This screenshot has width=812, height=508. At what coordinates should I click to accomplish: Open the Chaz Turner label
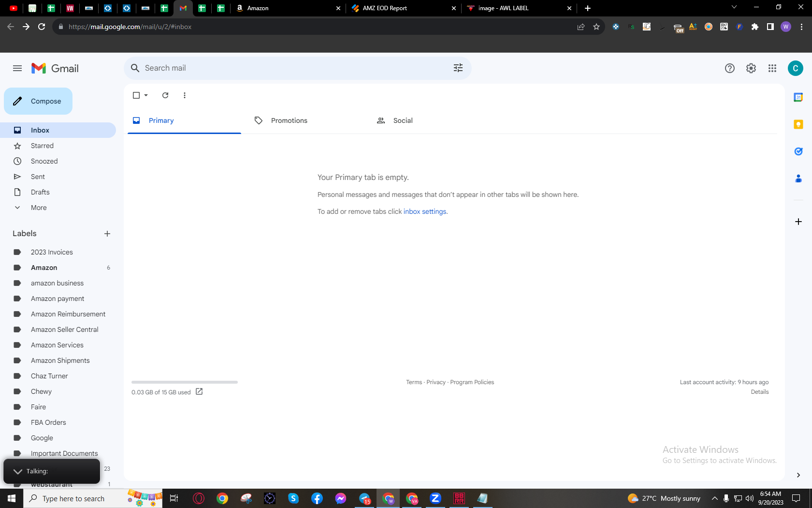[x=58, y=376]
